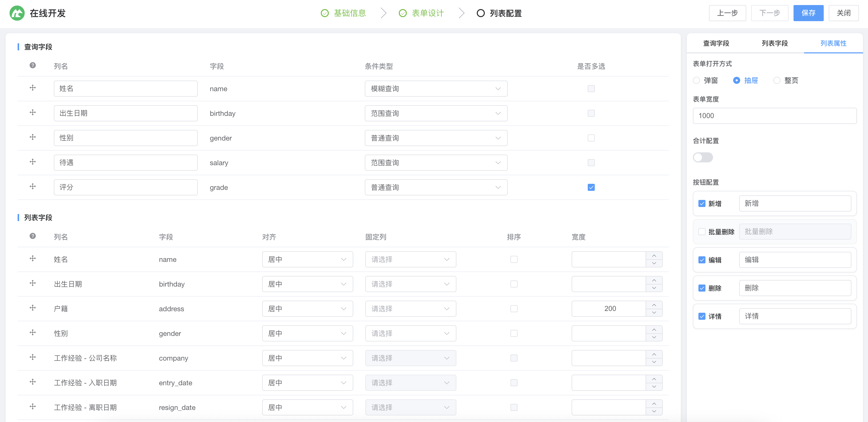Click the drag handle beside 姓名 query field
The width and height of the screenshot is (868, 422).
(x=32, y=88)
